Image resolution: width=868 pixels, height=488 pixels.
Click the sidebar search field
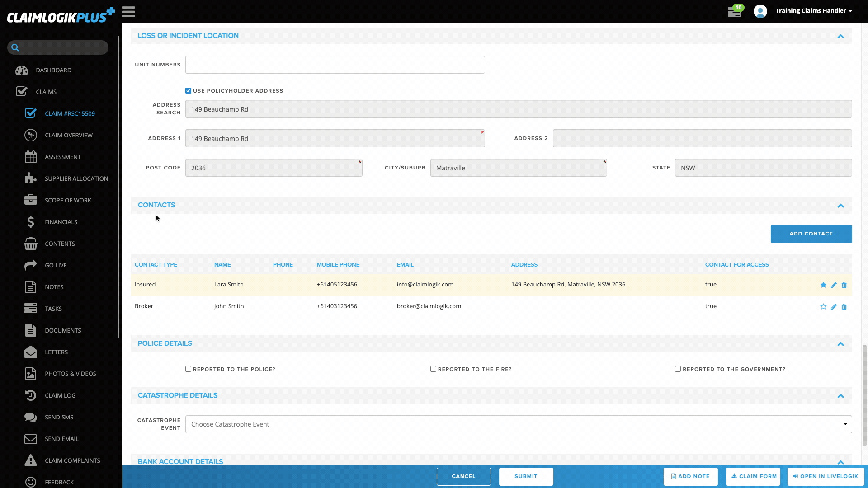click(x=58, y=47)
